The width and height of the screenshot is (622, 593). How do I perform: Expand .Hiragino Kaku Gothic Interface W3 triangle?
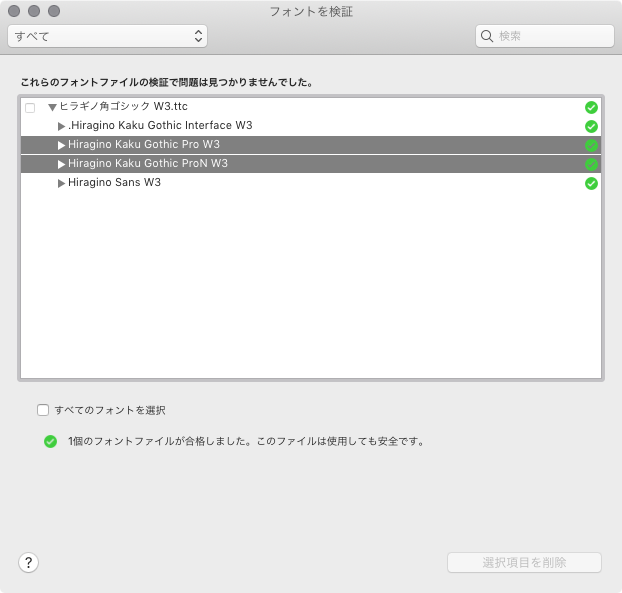pos(61,126)
